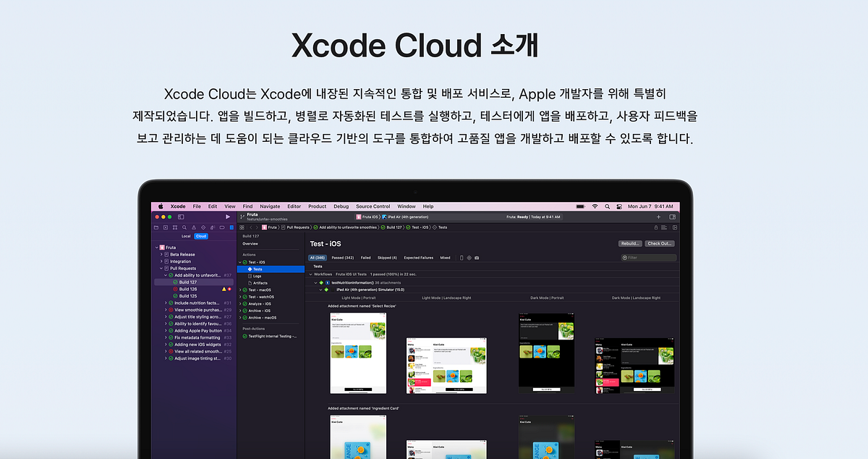Viewport: 868px width, 459px height.
Task: Click the Rebuild button
Action: (630, 243)
